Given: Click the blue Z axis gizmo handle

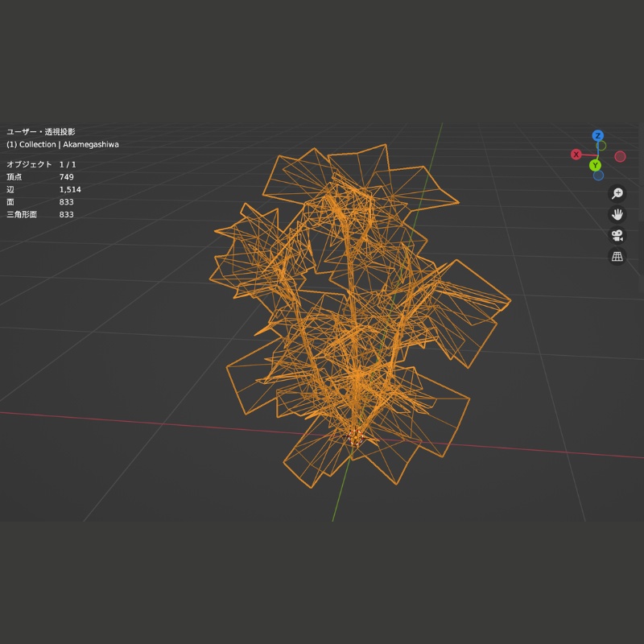Looking at the screenshot, I should pos(597,135).
